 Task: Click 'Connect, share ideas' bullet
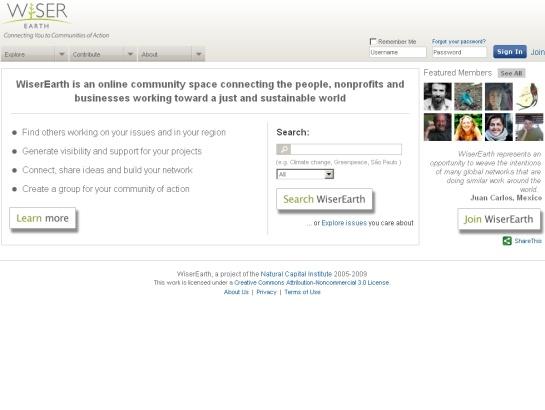click(x=107, y=170)
